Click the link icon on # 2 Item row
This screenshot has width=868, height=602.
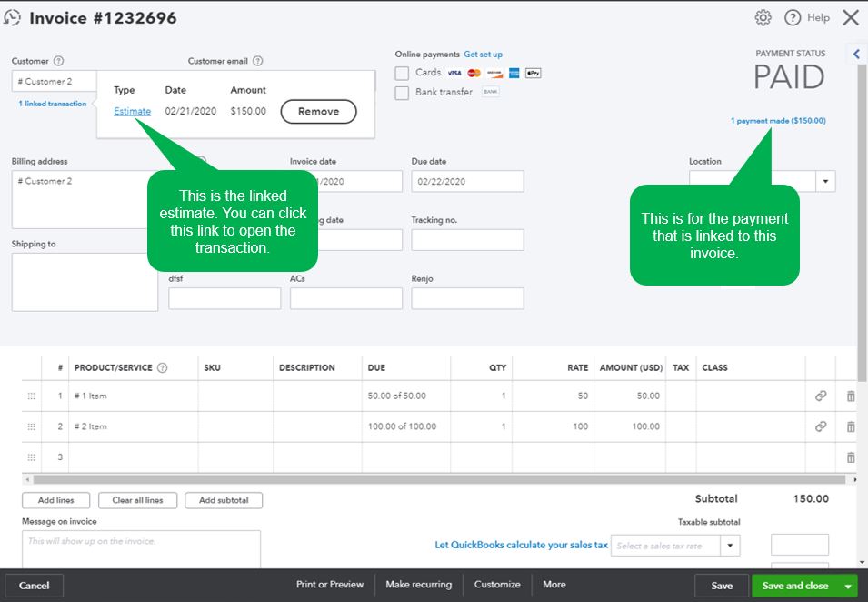pyautogui.click(x=821, y=426)
